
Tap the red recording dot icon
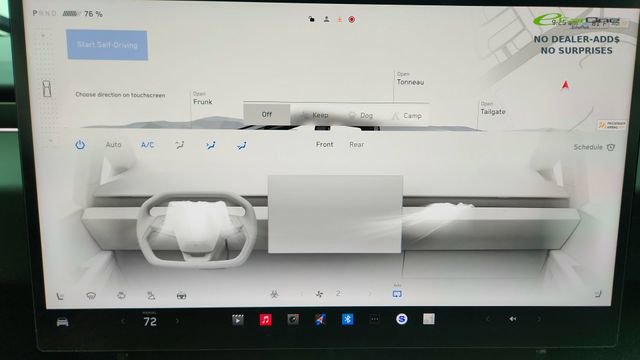point(351,19)
